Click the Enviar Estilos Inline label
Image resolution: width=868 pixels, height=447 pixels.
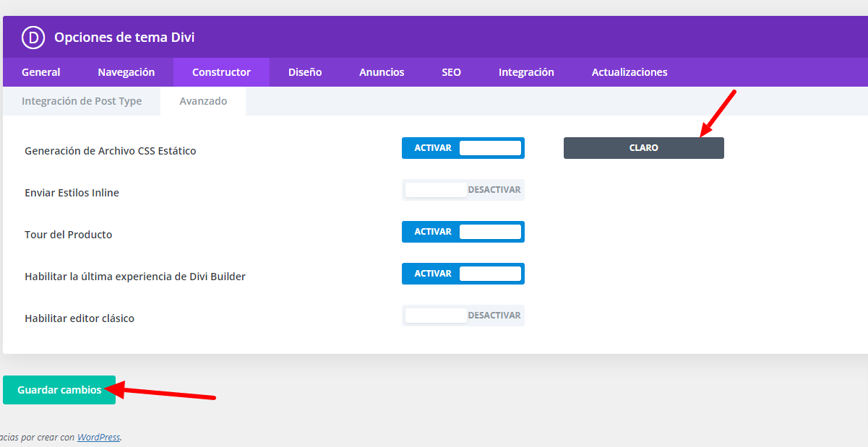(72, 193)
